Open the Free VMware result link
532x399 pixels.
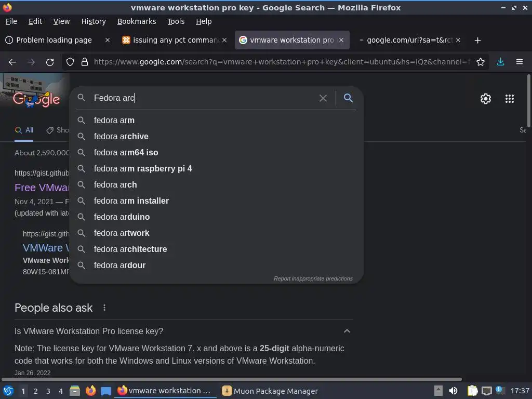[x=42, y=188]
